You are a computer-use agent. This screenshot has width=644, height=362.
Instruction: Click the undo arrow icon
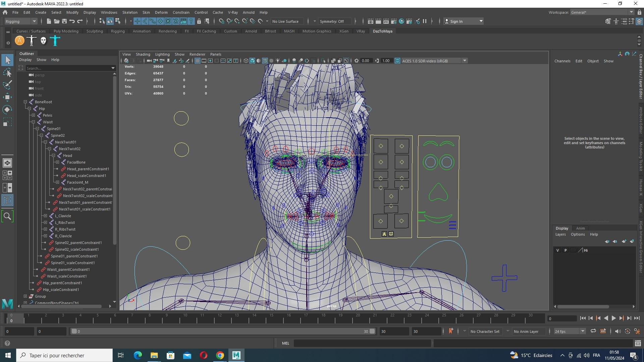[x=72, y=21]
